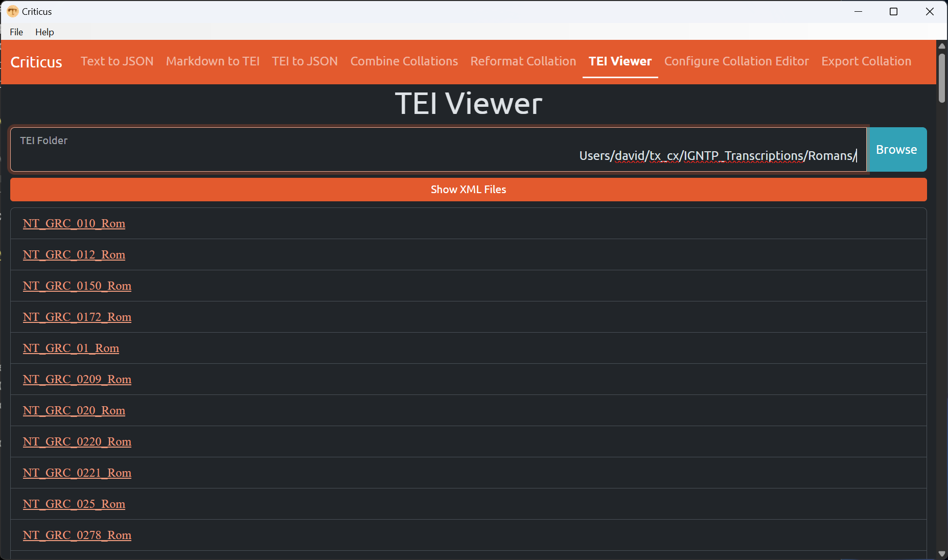Open NT_GRC_012_Rom file link
Image resolution: width=948 pixels, height=560 pixels.
tap(74, 254)
